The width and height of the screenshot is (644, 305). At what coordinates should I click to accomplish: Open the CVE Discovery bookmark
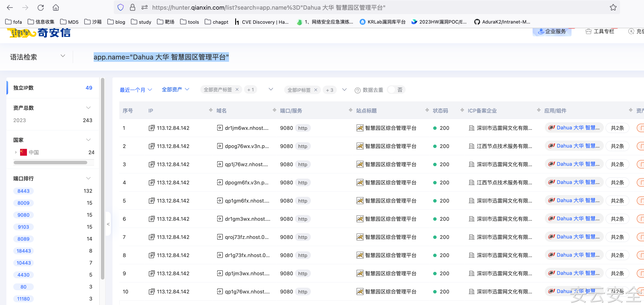tap(261, 22)
